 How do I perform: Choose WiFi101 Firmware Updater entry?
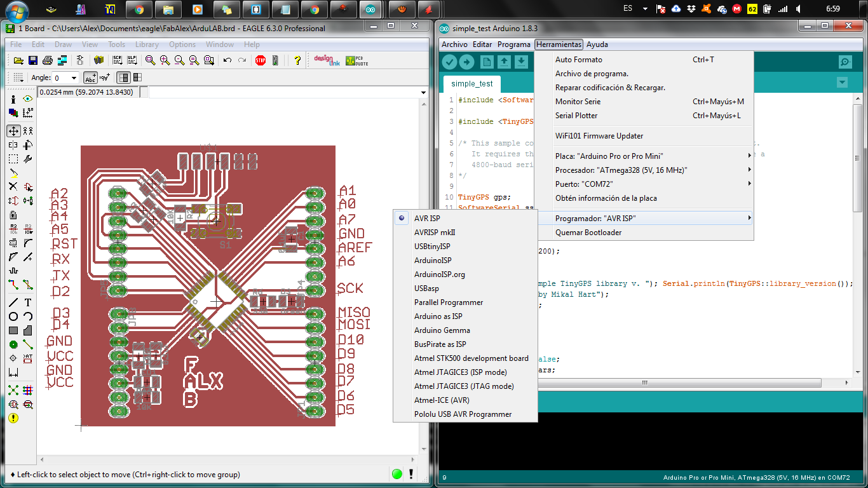(644, 136)
